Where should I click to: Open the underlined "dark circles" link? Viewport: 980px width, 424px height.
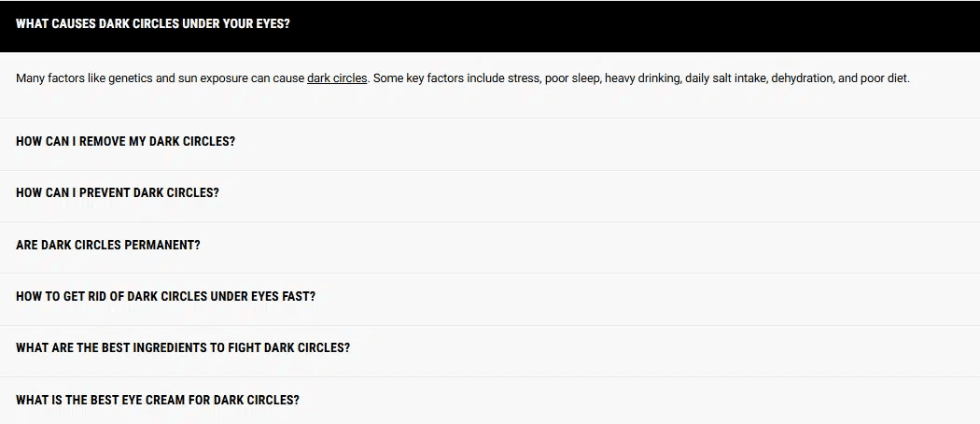pyautogui.click(x=337, y=78)
